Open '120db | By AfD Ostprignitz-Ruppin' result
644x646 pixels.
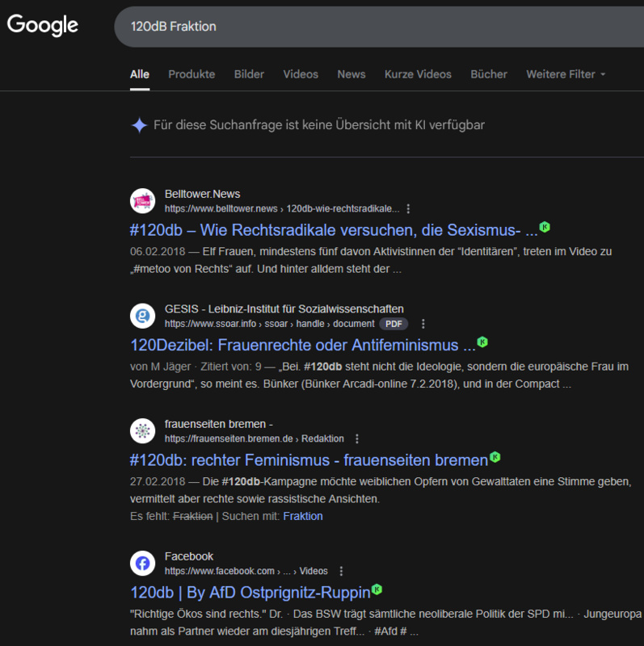[x=250, y=593]
